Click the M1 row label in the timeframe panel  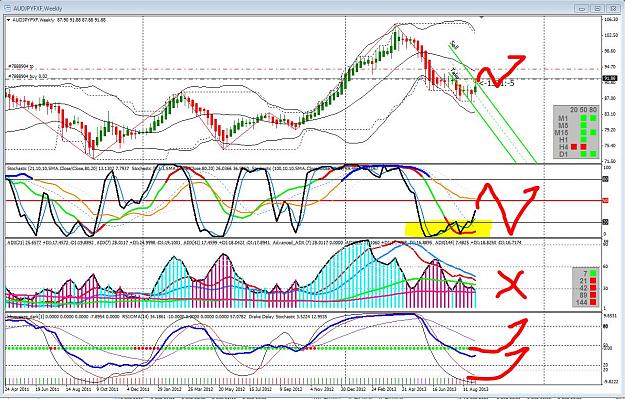tap(563, 118)
